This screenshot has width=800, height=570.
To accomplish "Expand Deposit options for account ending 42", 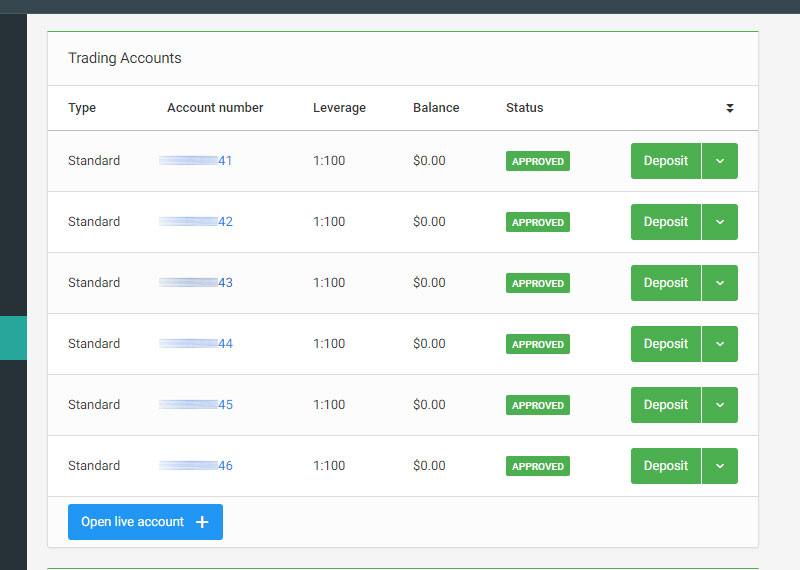I will (x=720, y=222).
